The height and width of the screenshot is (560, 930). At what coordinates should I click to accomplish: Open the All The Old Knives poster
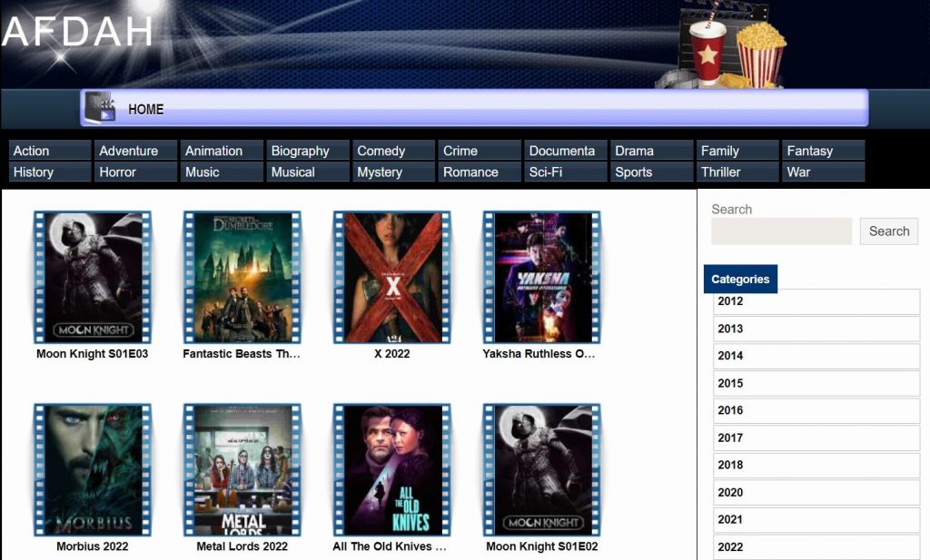(x=392, y=470)
